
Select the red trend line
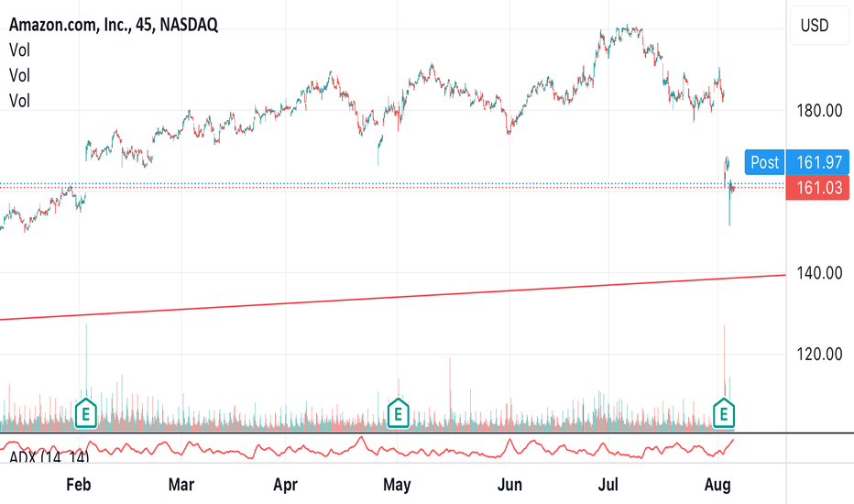392,298
